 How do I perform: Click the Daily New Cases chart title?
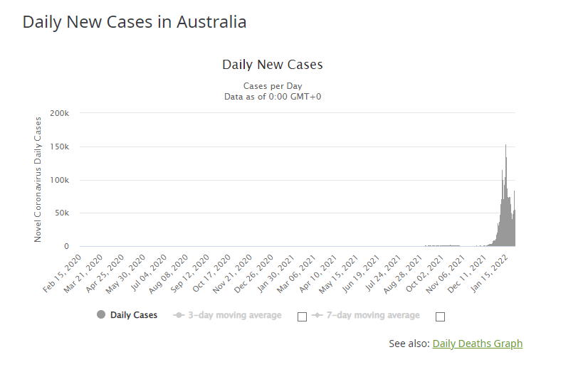click(x=273, y=65)
